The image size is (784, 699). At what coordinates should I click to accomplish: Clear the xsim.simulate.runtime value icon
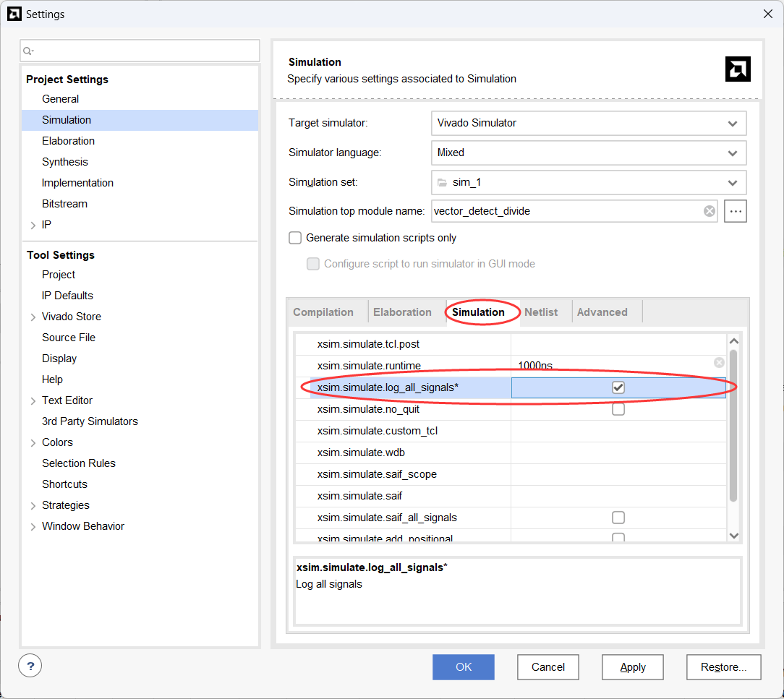[719, 363]
